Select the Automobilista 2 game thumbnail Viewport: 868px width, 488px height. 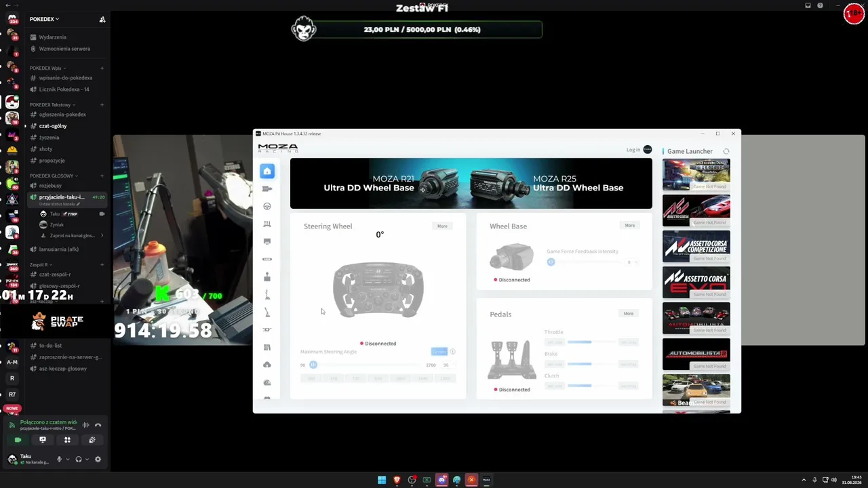pyautogui.click(x=696, y=354)
